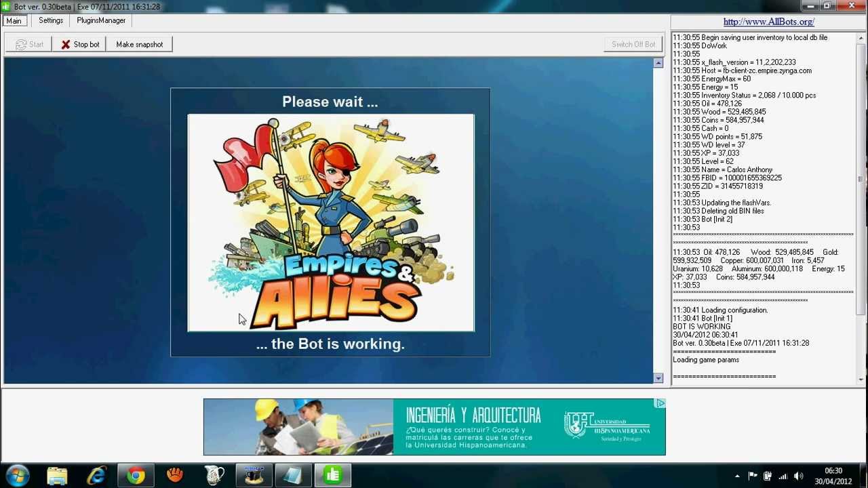Screen dimensions: 868x488
Task: Switch to the hat icon taskbar window
Action: click(x=254, y=475)
